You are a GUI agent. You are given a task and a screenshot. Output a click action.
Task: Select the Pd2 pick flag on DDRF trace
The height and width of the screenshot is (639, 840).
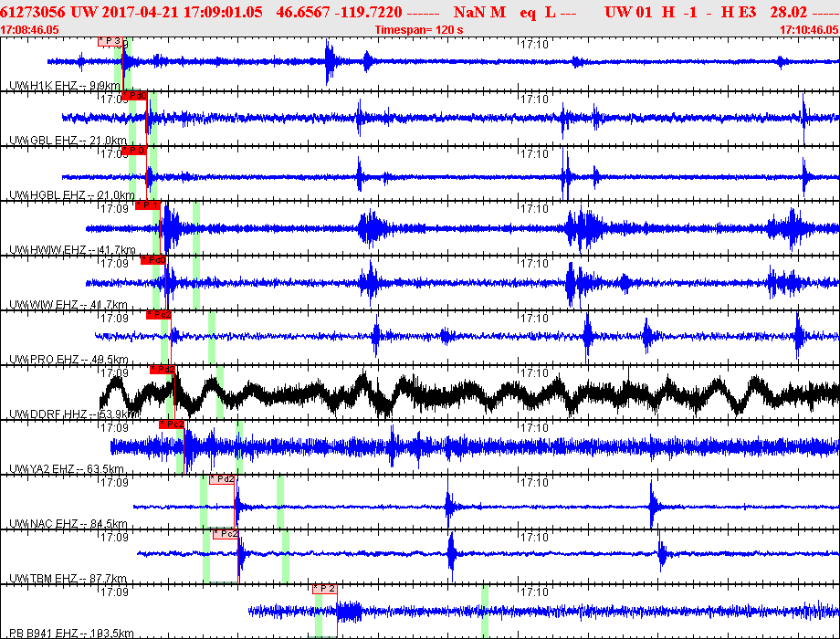[x=163, y=369]
